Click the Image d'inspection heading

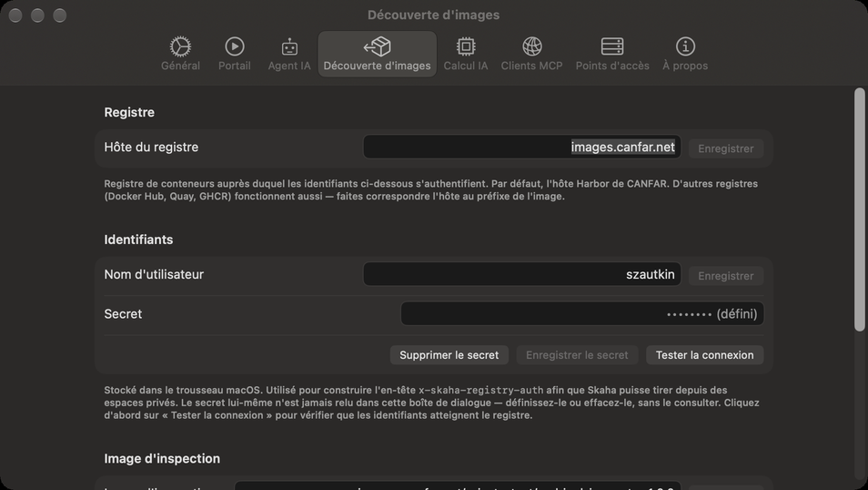(162, 458)
